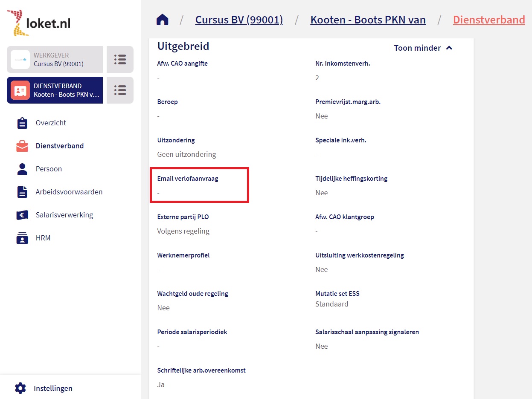Click the home icon in breadcrumb
This screenshot has width=532, height=399.
(163, 20)
